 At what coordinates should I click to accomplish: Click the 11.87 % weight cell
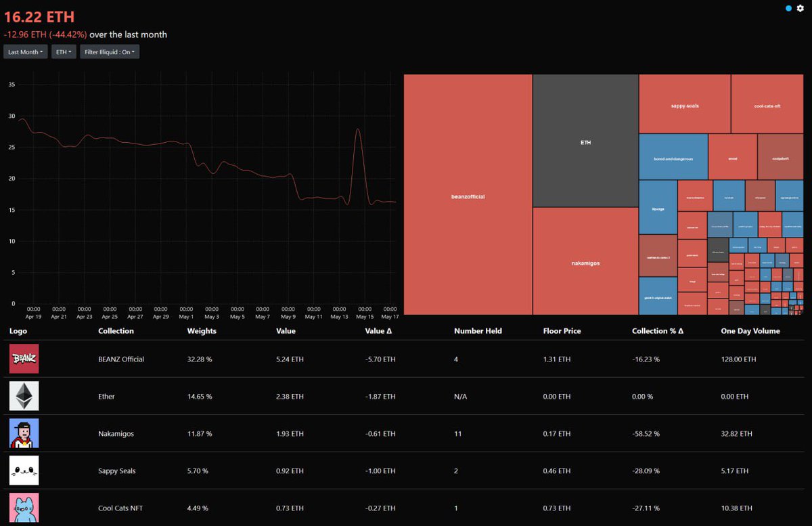coord(200,433)
